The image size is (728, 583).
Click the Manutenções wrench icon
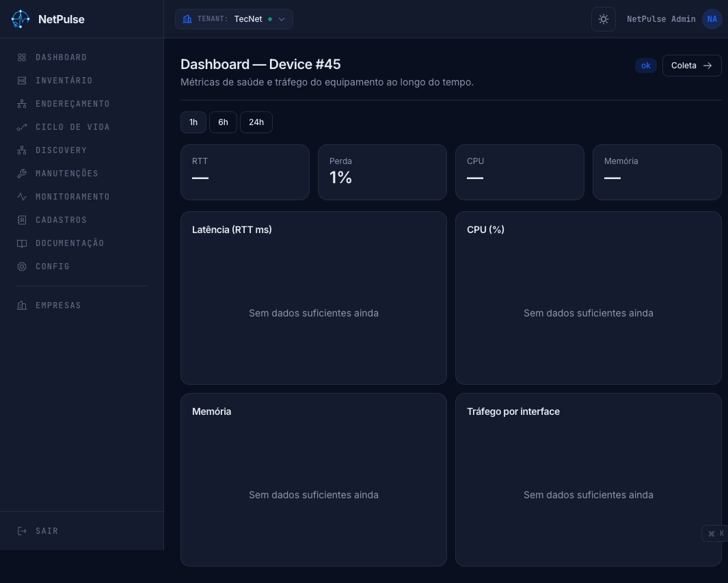point(22,174)
